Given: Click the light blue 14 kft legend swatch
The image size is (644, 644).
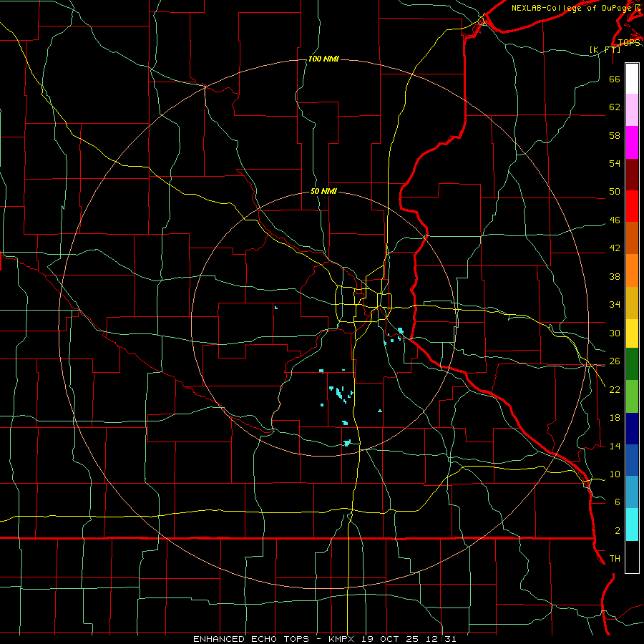Looking at the screenshot, I should [x=632, y=492].
